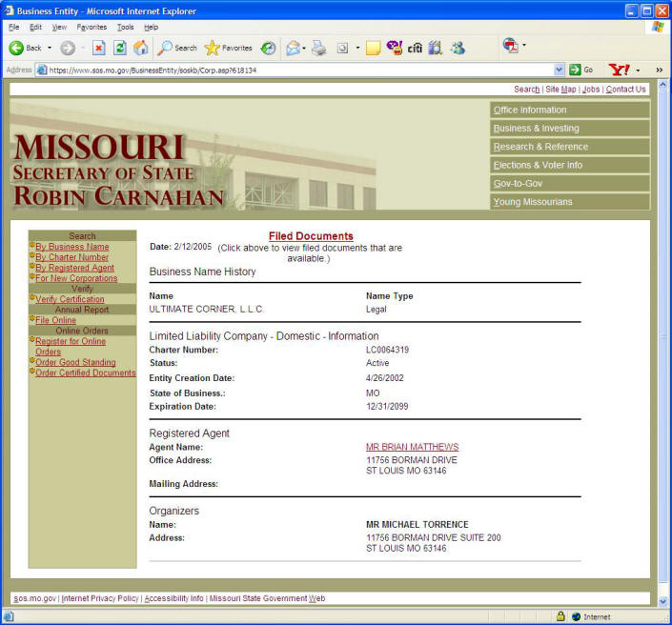Click the padlock security icon in status bar
This screenshot has height=625, width=672.
(x=560, y=616)
